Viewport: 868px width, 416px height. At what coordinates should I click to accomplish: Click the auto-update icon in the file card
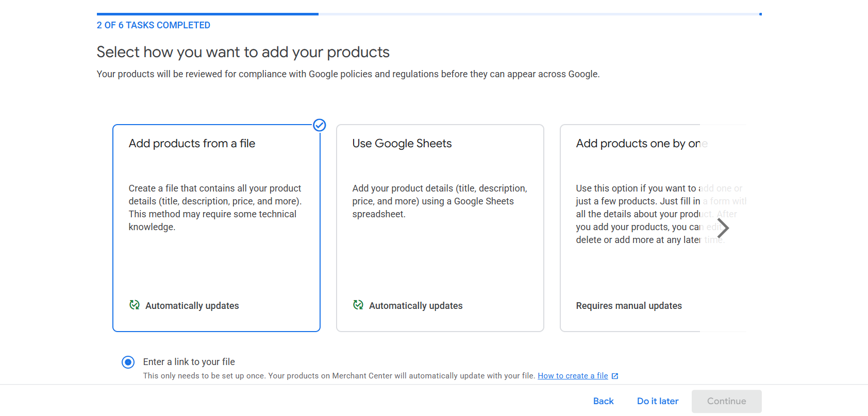135,305
